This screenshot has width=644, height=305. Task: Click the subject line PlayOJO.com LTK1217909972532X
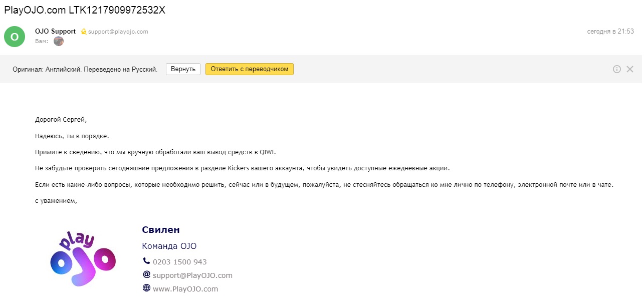click(x=85, y=10)
